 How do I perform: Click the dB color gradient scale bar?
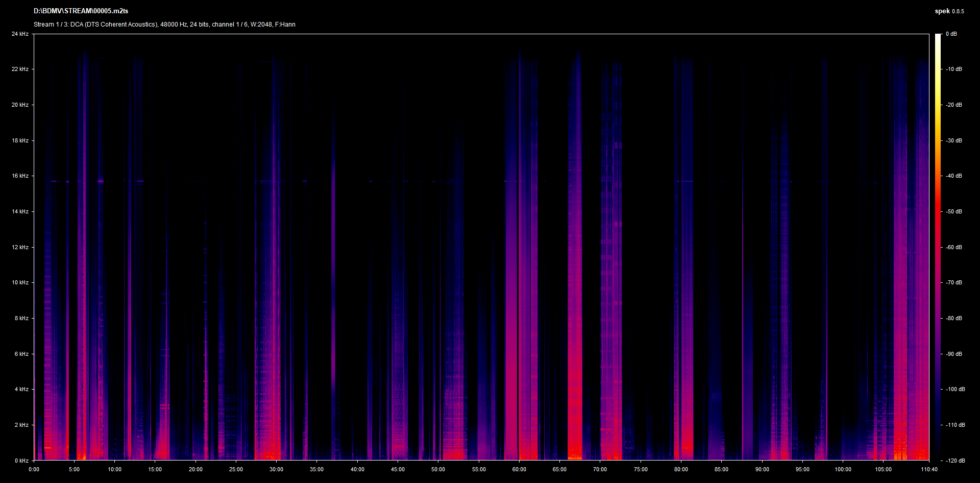pyautogui.click(x=938, y=247)
